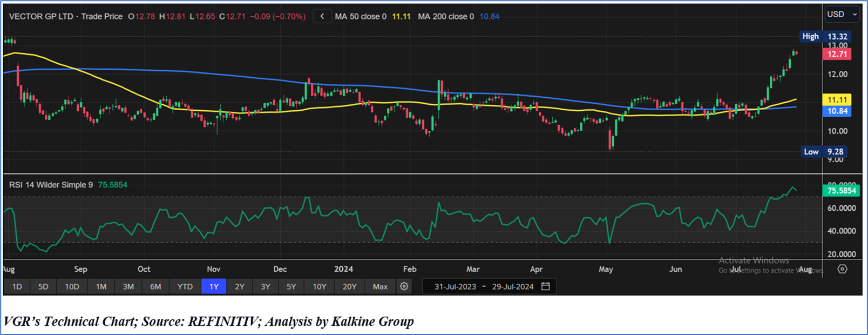The width and height of the screenshot is (868, 335).
Task: Select the 1M time range
Action: [x=101, y=286]
